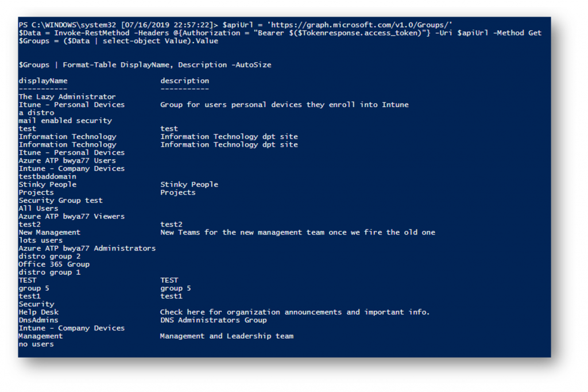Click the 'Help Desk' group name
Image resolution: width=588 pixels, height=392 pixels.
38,313
